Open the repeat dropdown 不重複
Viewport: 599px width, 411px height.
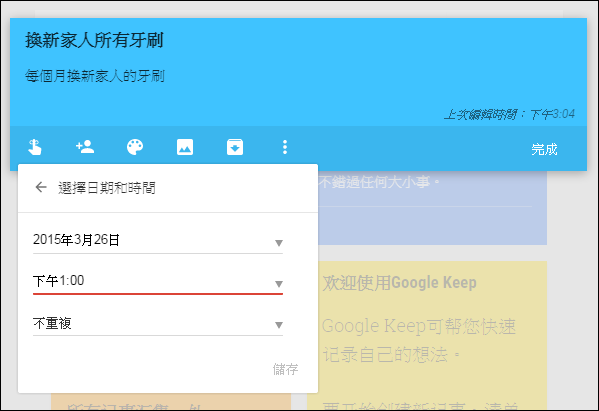(x=158, y=324)
